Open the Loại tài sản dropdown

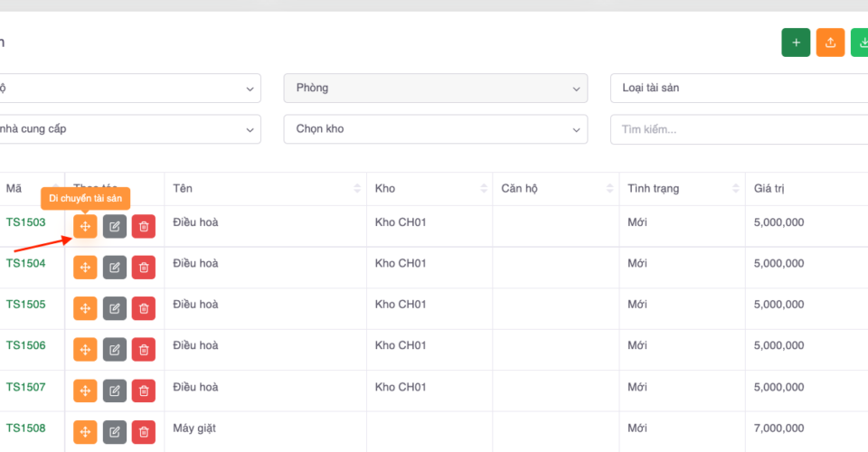738,89
